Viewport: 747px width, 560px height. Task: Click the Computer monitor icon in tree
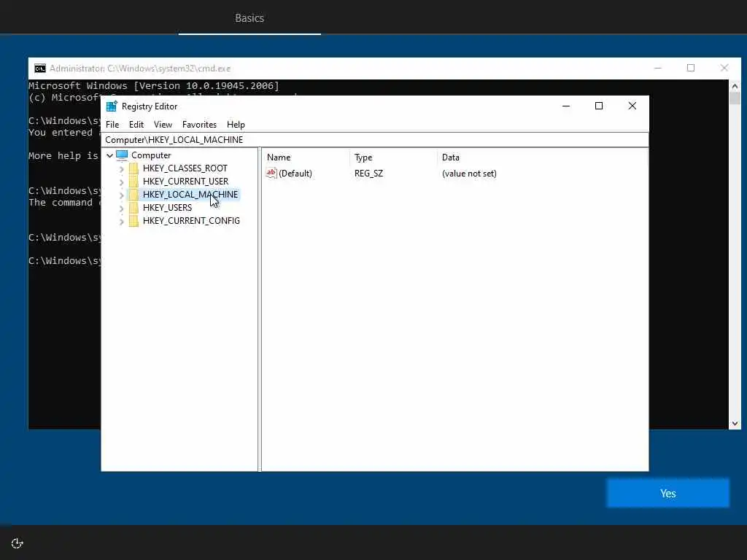click(x=122, y=155)
